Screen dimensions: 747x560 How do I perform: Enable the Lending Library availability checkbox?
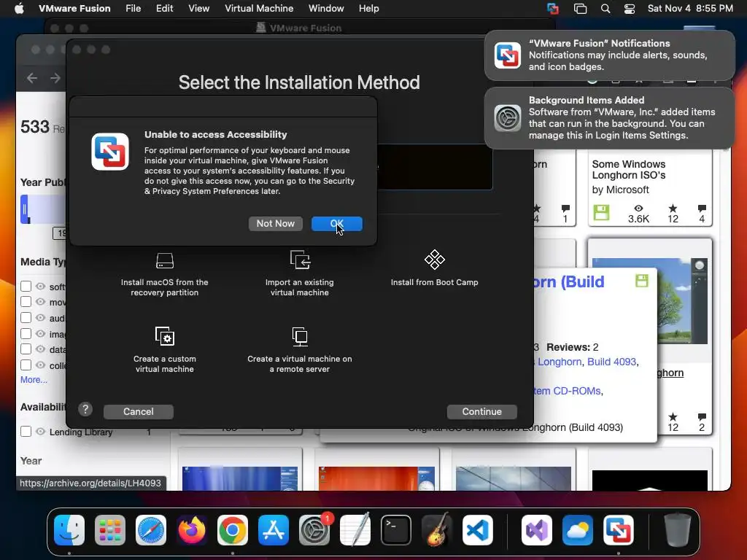[26, 432]
